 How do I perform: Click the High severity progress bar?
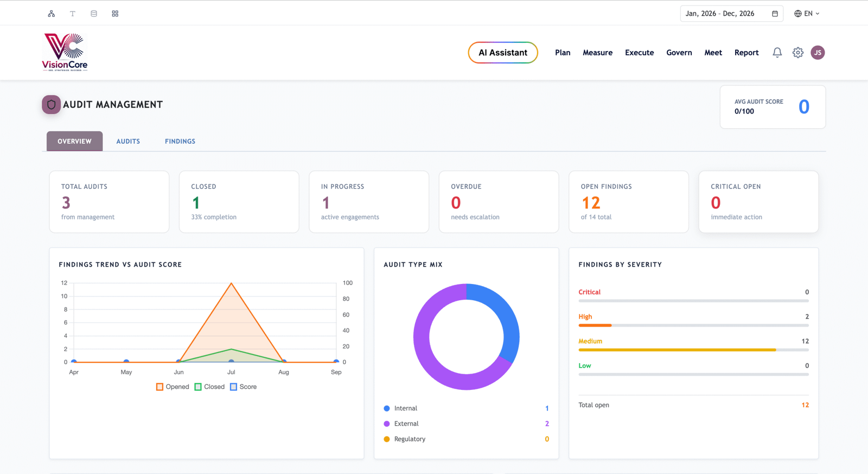[x=694, y=325]
